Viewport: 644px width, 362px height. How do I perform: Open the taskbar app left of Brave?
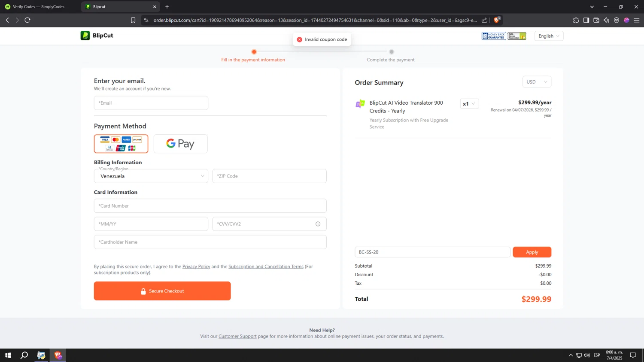coord(41,355)
